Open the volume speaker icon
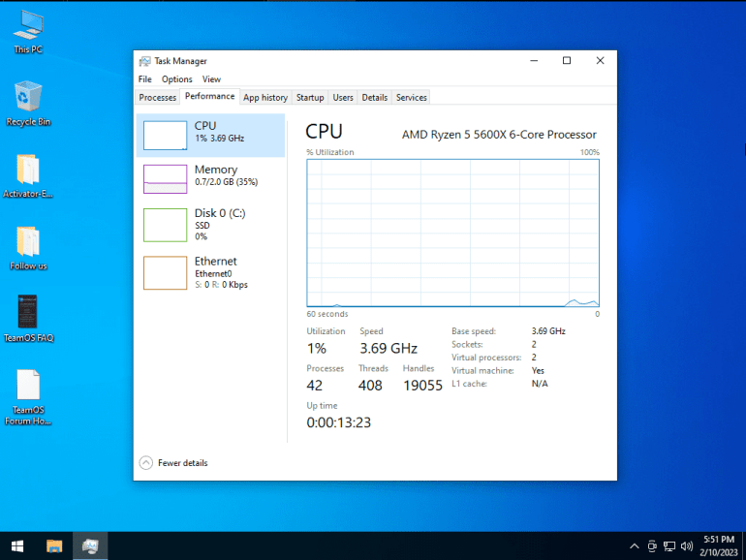 tap(687, 546)
